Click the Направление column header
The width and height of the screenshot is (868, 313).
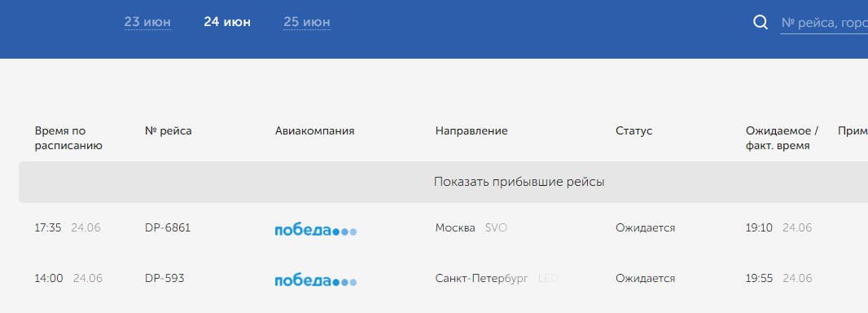(471, 130)
